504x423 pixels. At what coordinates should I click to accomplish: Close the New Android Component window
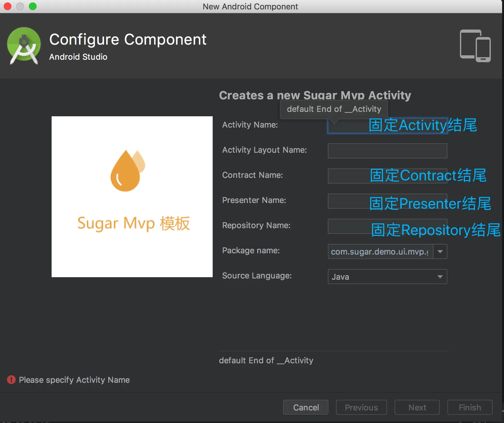(x=8, y=6)
